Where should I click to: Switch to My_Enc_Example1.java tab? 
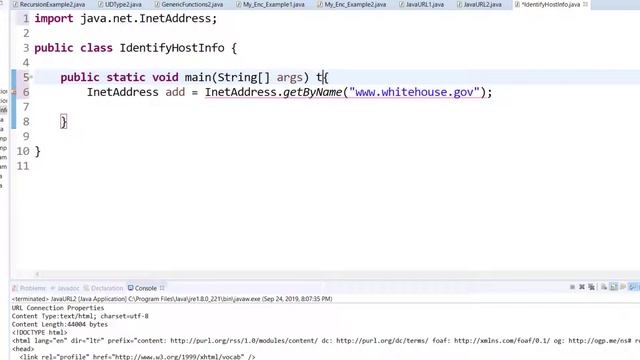[270, 4]
